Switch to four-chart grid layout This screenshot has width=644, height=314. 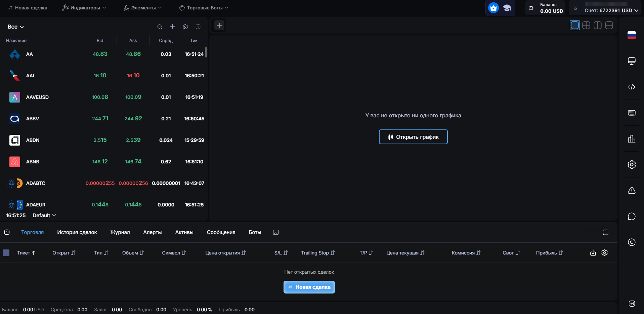coord(586,25)
